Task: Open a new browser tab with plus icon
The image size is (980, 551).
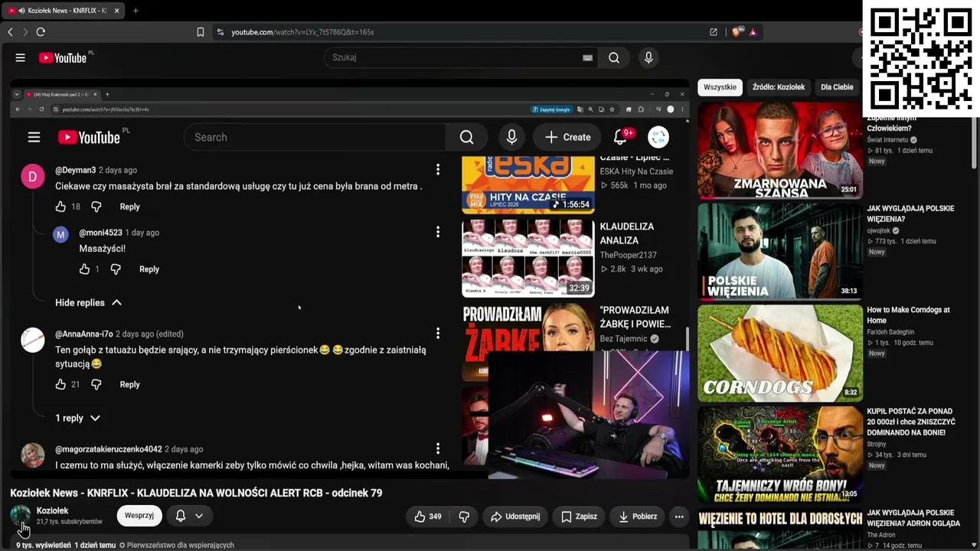Action: pos(136,11)
